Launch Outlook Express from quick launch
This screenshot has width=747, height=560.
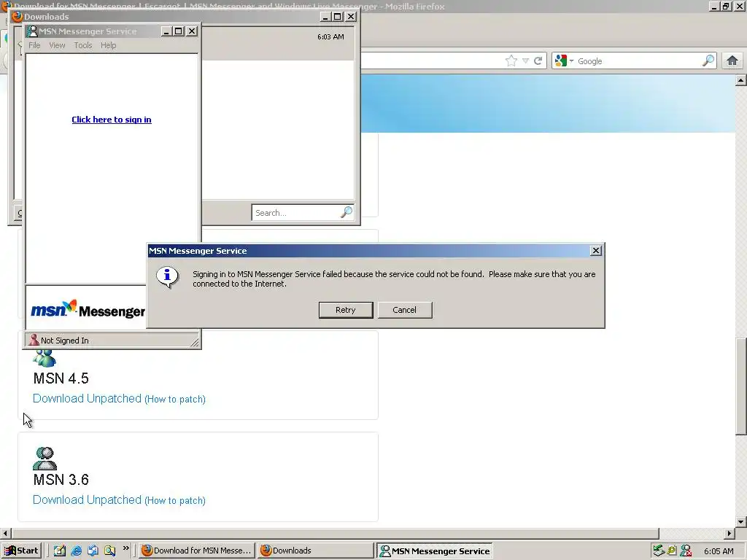pos(93,551)
